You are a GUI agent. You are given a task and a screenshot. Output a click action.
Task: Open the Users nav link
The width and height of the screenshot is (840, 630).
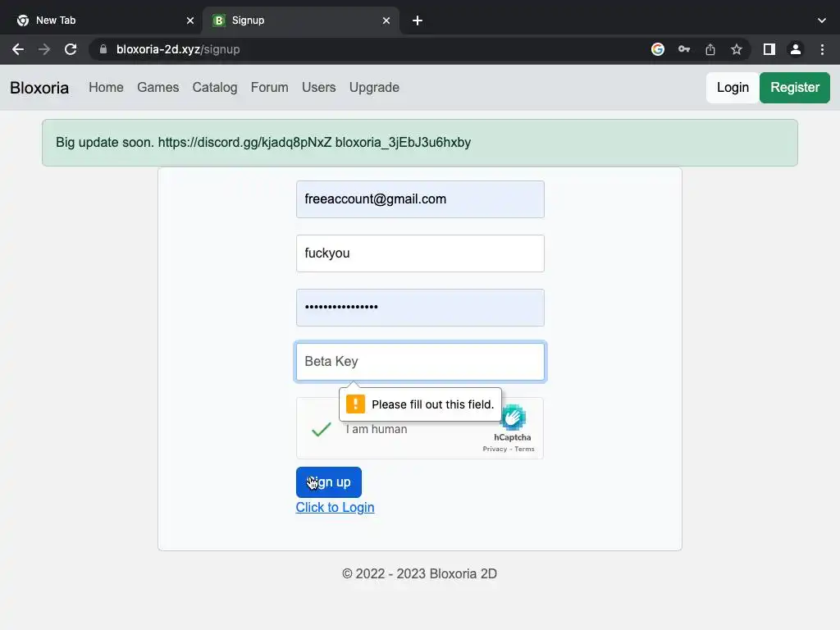[319, 87]
